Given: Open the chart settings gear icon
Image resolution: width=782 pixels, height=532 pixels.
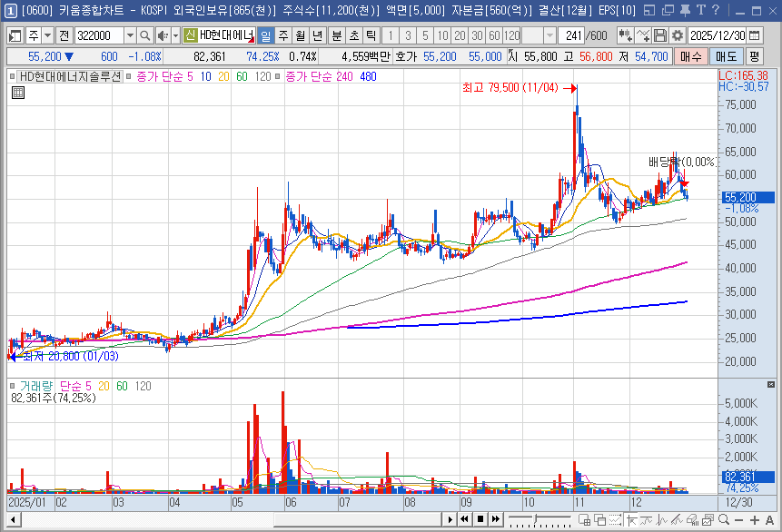Looking at the screenshot, I should (x=677, y=35).
